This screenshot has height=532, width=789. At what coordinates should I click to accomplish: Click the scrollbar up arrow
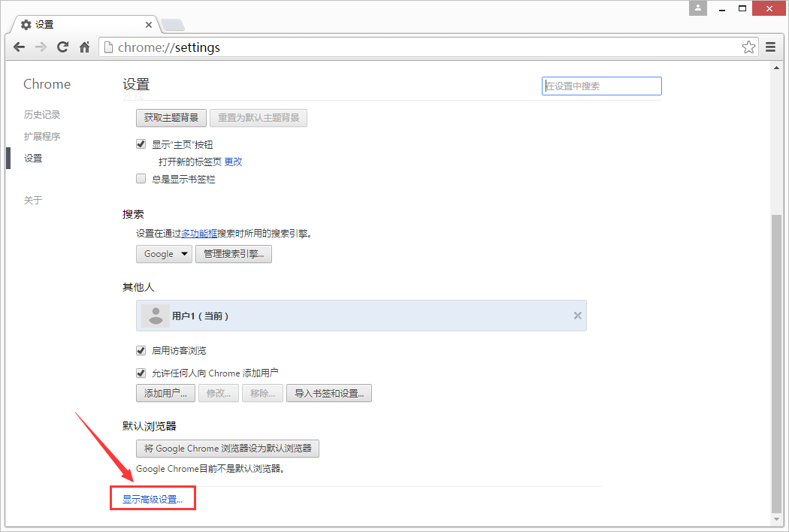point(777,68)
